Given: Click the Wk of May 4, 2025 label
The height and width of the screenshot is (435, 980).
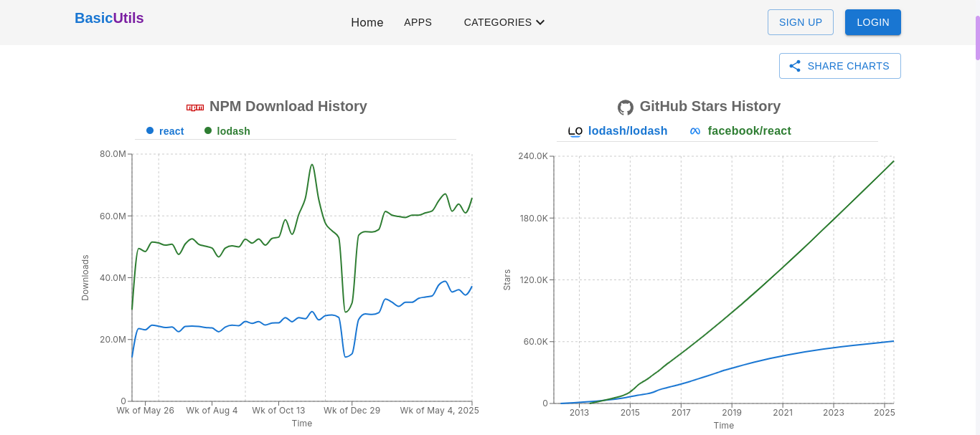Looking at the screenshot, I should tap(439, 411).
